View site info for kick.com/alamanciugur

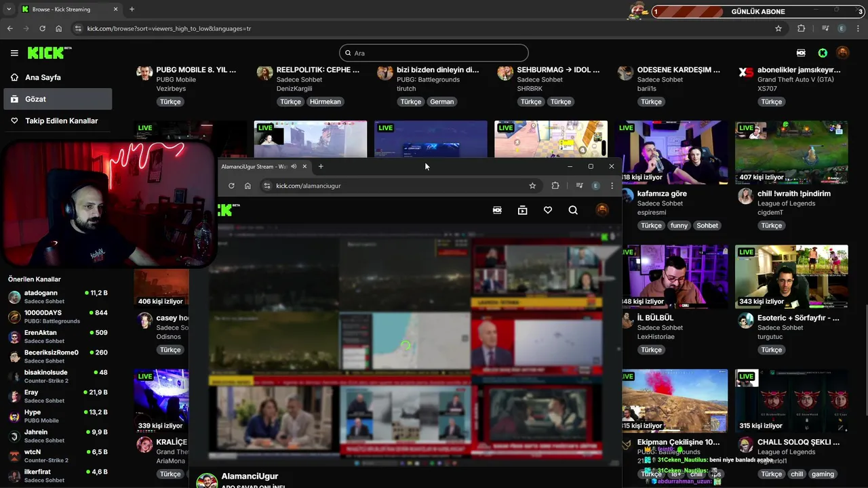267,186
